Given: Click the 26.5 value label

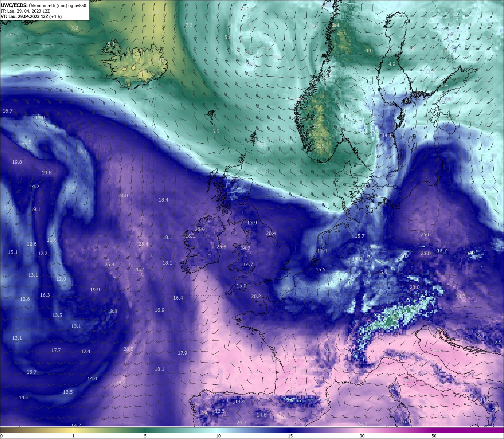Looking at the screenshot, I should [x=128, y=349].
